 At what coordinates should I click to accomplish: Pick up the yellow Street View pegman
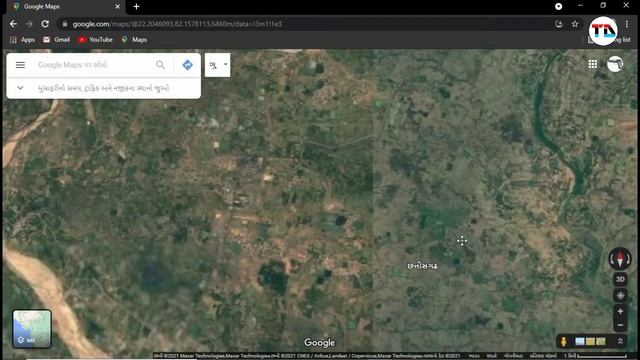tap(564, 342)
